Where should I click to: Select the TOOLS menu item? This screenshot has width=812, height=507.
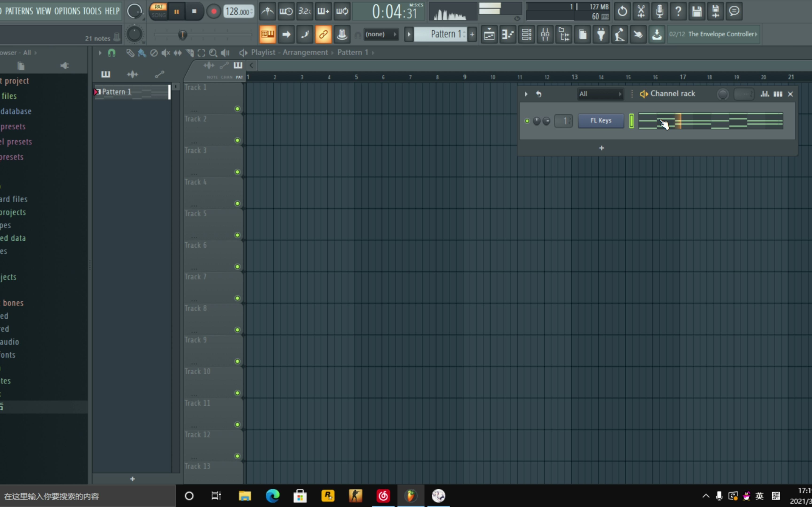pyautogui.click(x=92, y=11)
